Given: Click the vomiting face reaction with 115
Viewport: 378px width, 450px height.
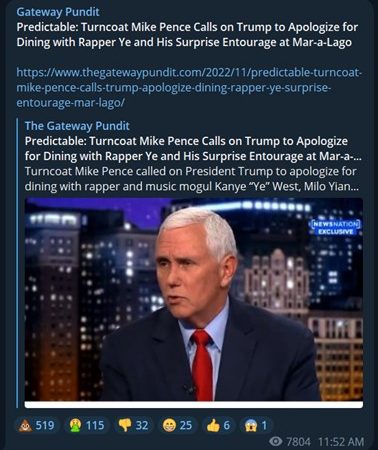Looking at the screenshot, I should [x=87, y=425].
